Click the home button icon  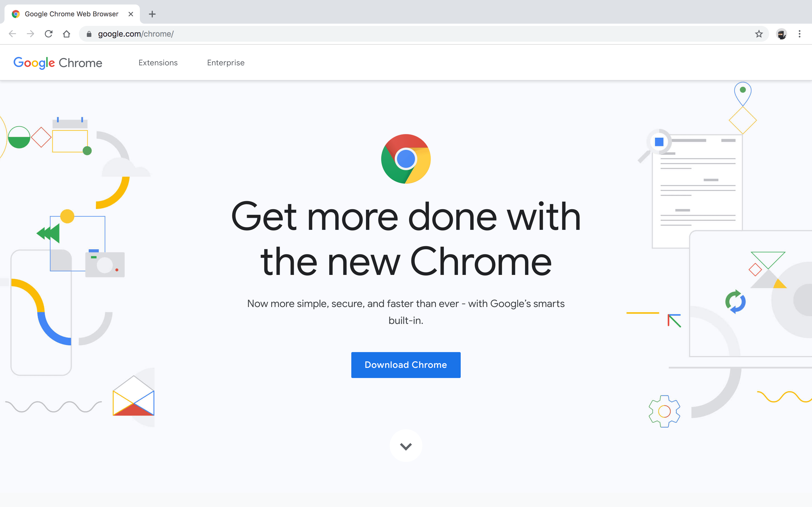pos(66,33)
